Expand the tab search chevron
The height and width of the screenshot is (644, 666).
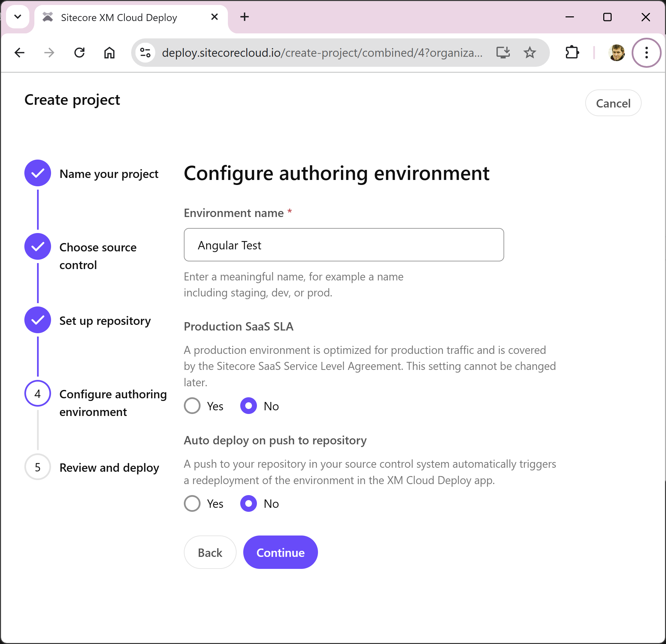18,17
